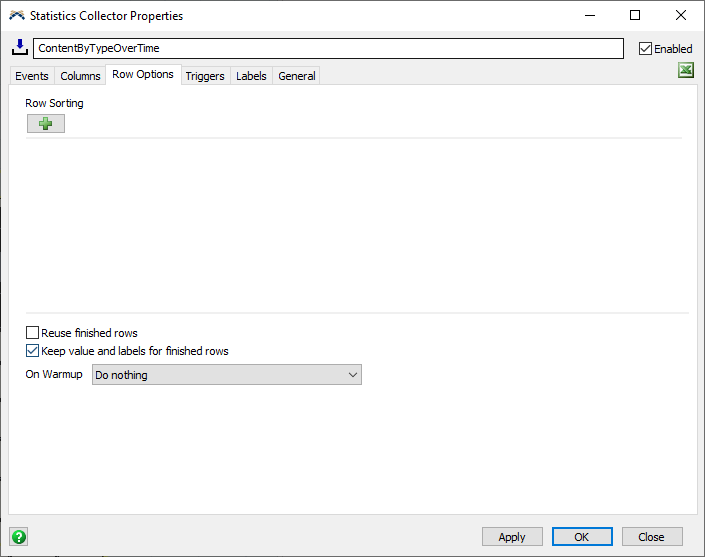Click the Close button at bottom
Screen dimensions: 705x557
point(651,537)
